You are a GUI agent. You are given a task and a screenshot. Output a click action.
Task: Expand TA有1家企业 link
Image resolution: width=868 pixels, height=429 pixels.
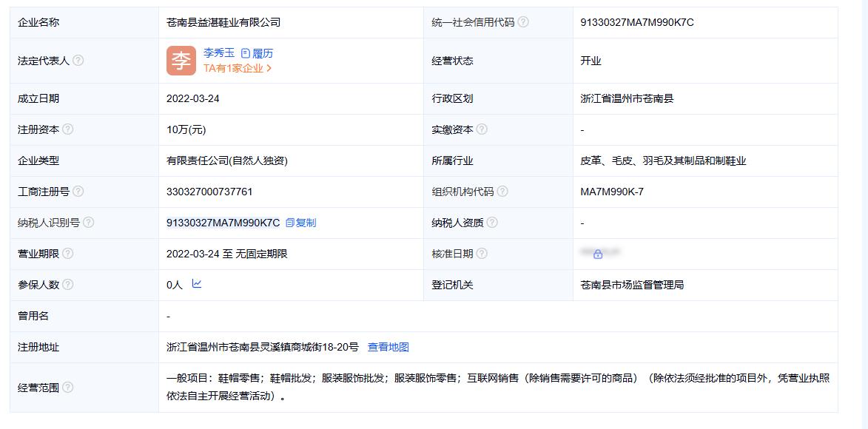238,68
